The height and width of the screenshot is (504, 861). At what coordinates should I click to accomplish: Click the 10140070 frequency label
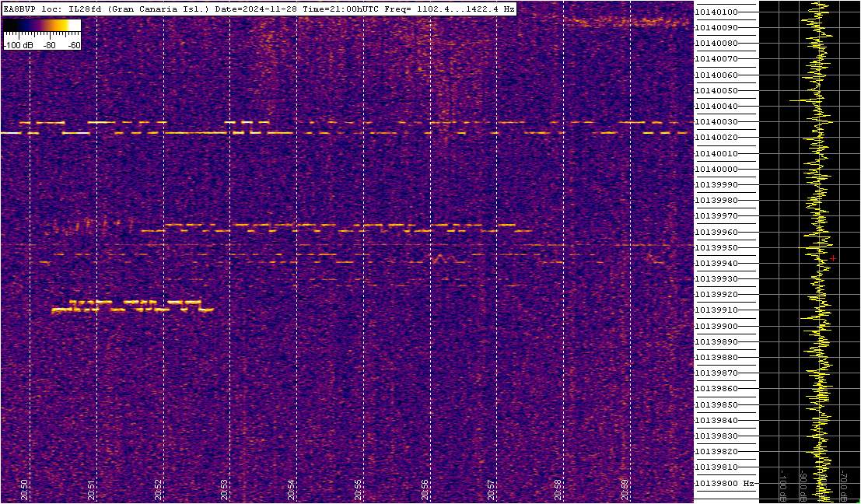point(716,59)
